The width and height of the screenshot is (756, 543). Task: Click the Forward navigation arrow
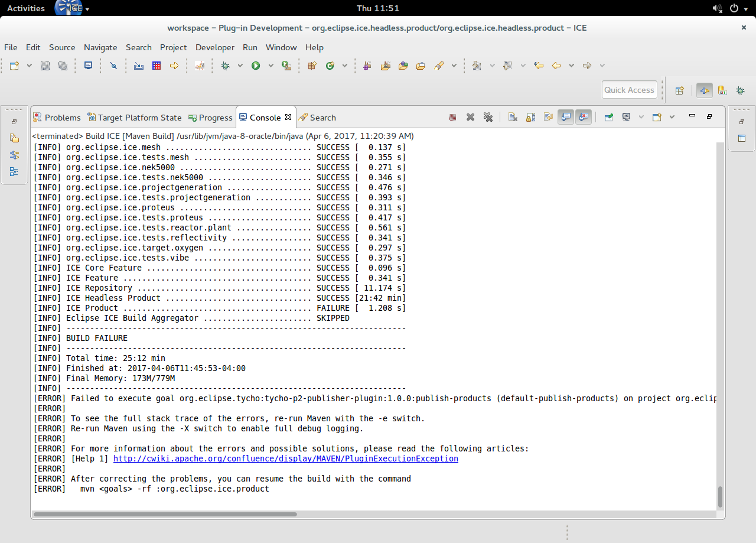pos(586,66)
